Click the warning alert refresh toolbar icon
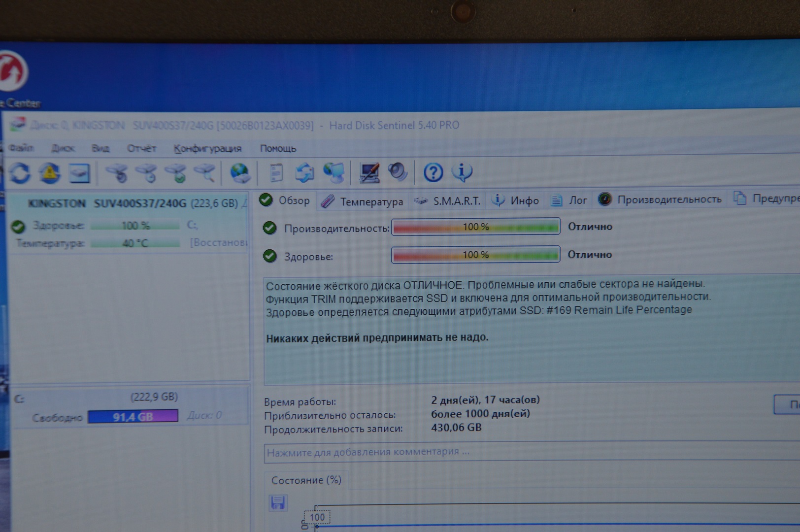 (x=50, y=173)
